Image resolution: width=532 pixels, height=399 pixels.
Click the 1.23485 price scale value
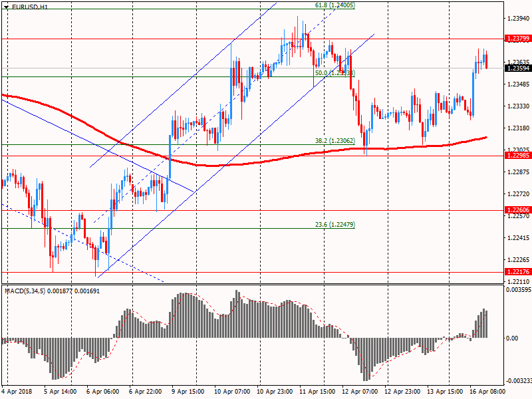519,84
